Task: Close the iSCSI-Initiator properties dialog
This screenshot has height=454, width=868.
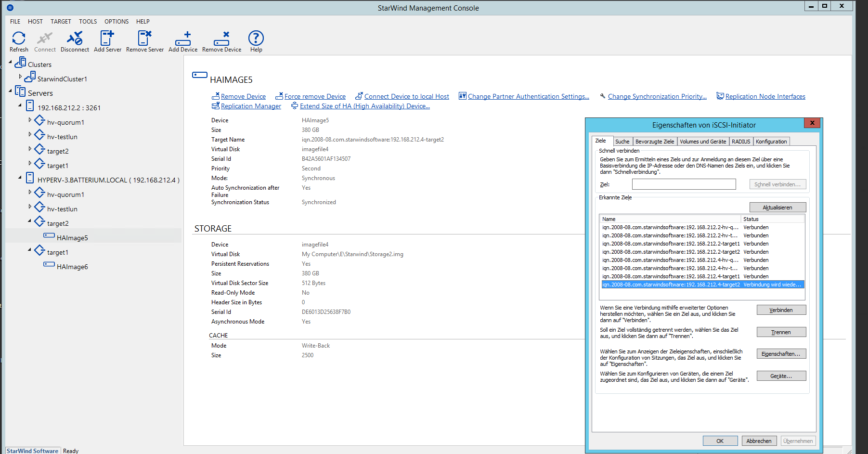Action: coord(812,123)
